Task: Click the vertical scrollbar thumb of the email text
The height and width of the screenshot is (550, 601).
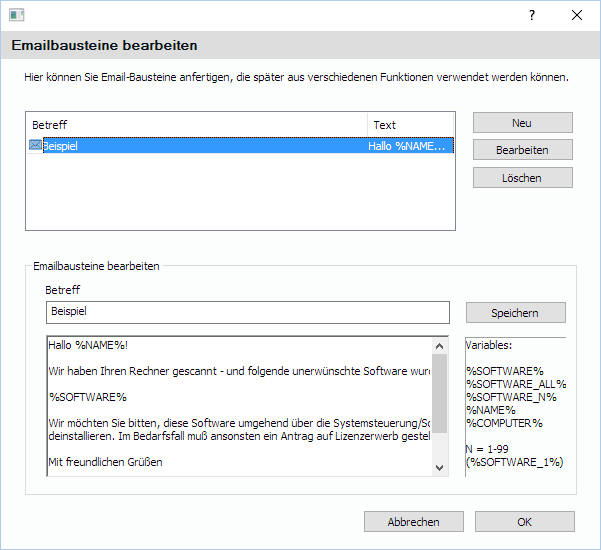Action: (x=440, y=393)
